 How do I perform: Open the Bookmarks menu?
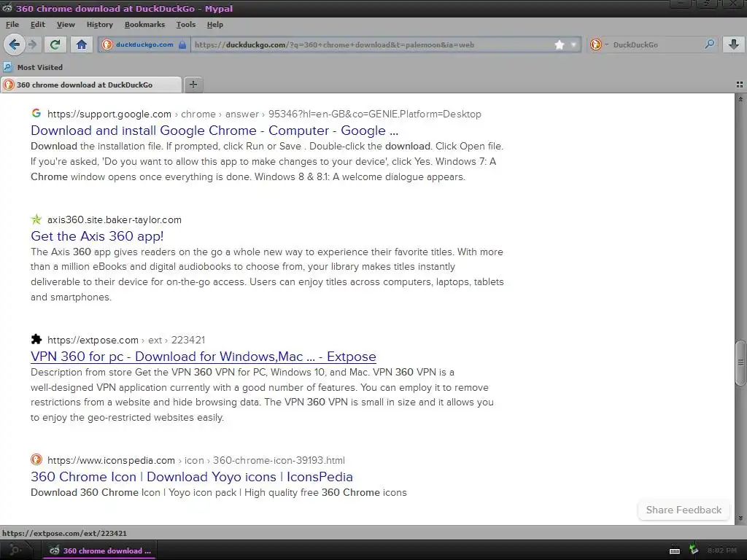tap(145, 24)
